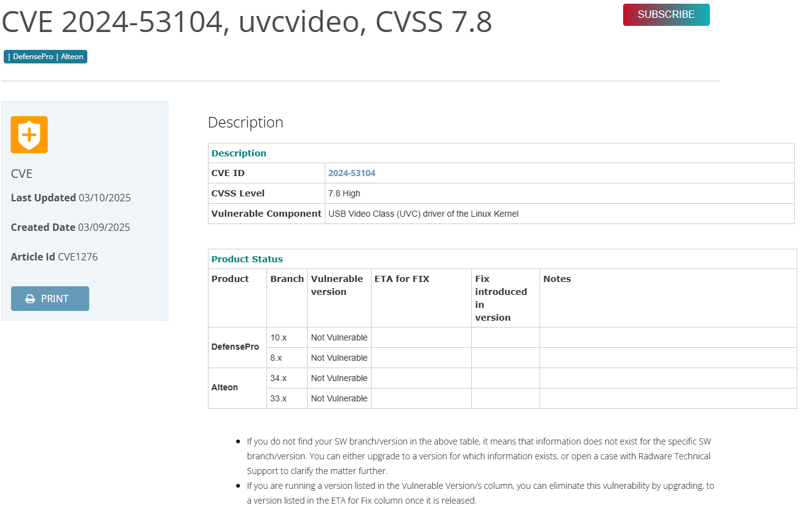
Task: Click the CVSS Level label cell
Action: 267,193
